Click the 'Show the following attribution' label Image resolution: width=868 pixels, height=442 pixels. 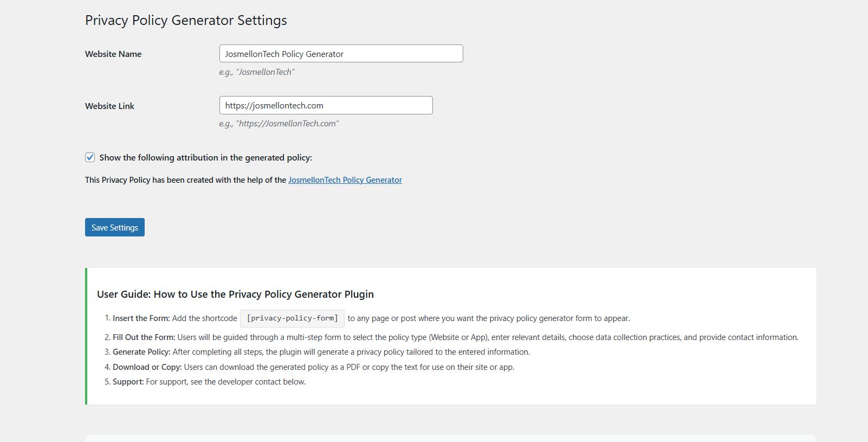coord(206,158)
